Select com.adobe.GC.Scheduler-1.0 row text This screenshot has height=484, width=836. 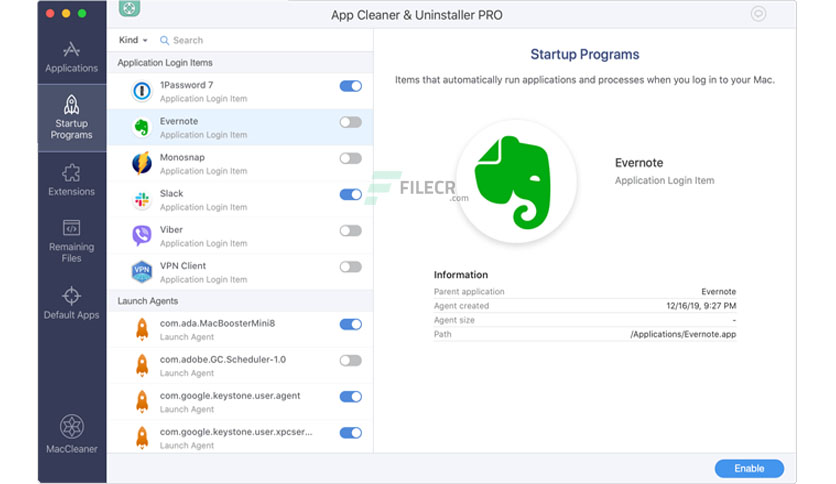coord(223,360)
